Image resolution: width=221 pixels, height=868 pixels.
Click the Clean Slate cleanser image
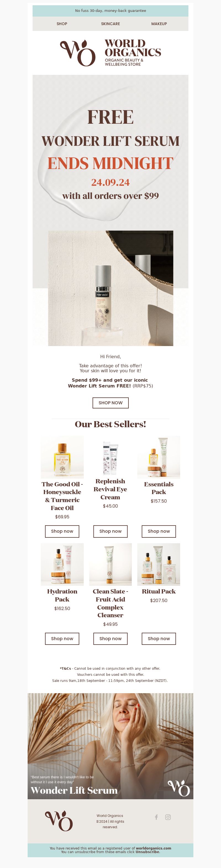pyautogui.click(x=110, y=564)
